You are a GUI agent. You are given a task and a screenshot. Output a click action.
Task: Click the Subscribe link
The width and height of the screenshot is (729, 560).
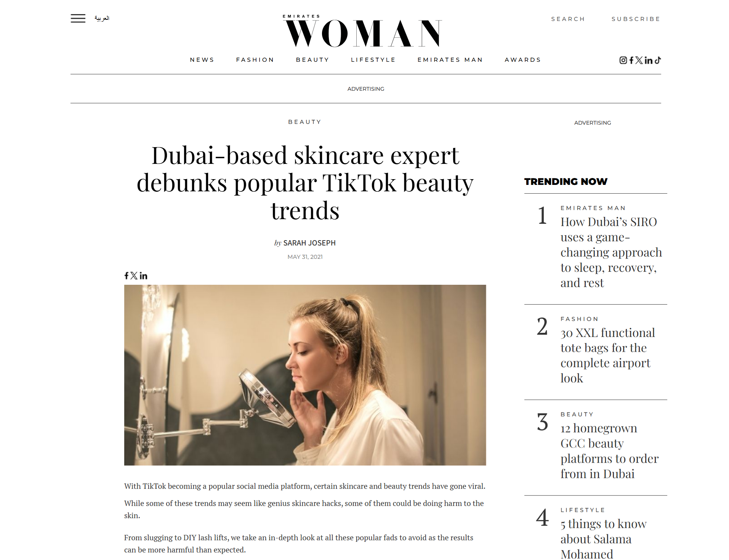pyautogui.click(x=636, y=19)
